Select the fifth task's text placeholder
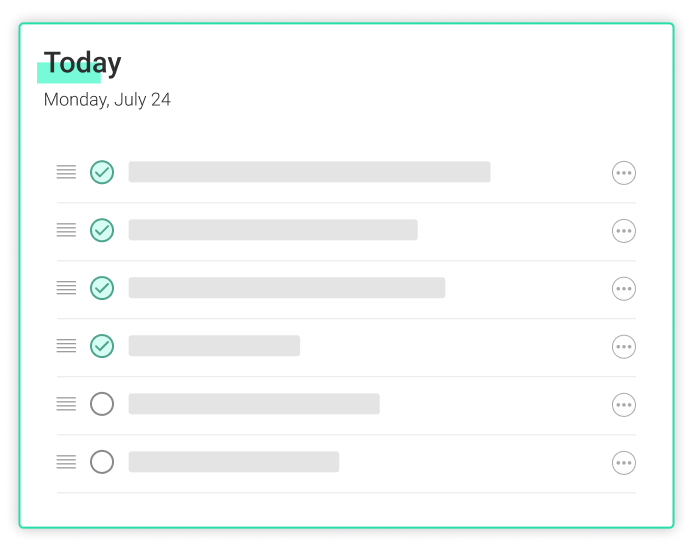The image size is (693, 553). click(254, 404)
